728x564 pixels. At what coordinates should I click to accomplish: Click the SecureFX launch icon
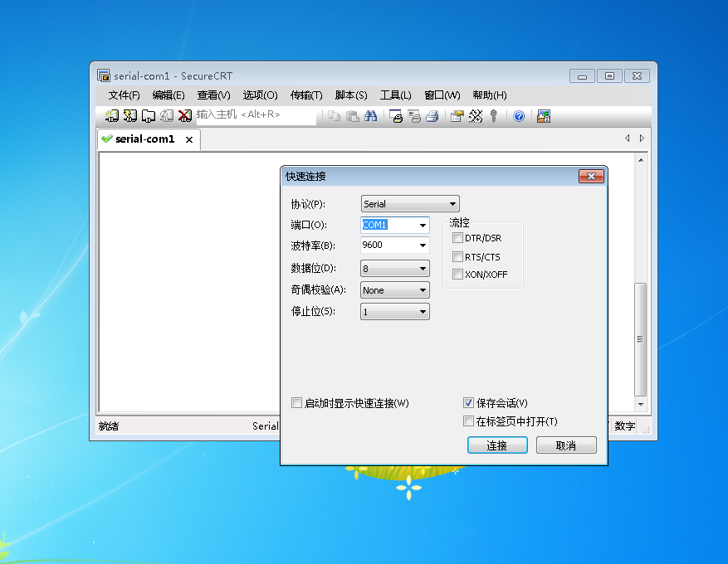544,115
